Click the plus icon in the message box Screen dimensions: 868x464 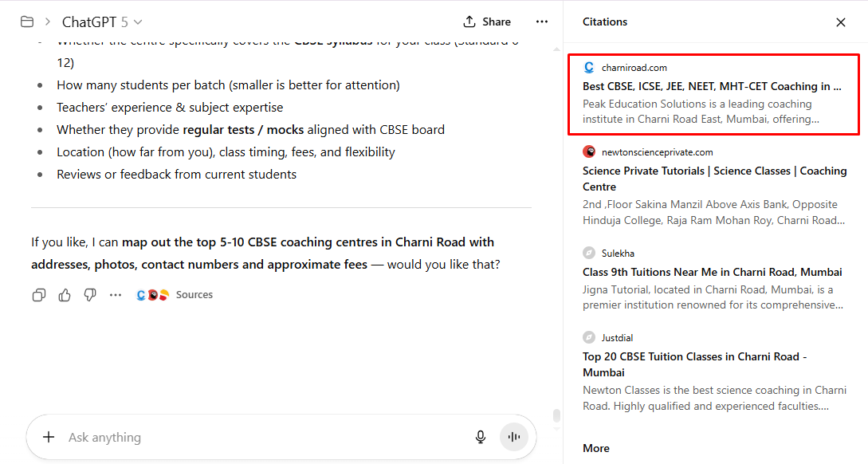click(x=49, y=437)
